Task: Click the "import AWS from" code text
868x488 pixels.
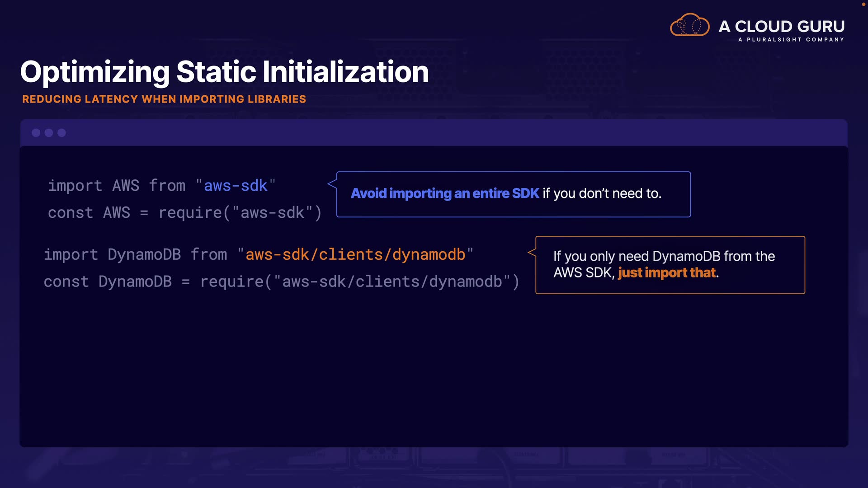Action: tap(117, 186)
